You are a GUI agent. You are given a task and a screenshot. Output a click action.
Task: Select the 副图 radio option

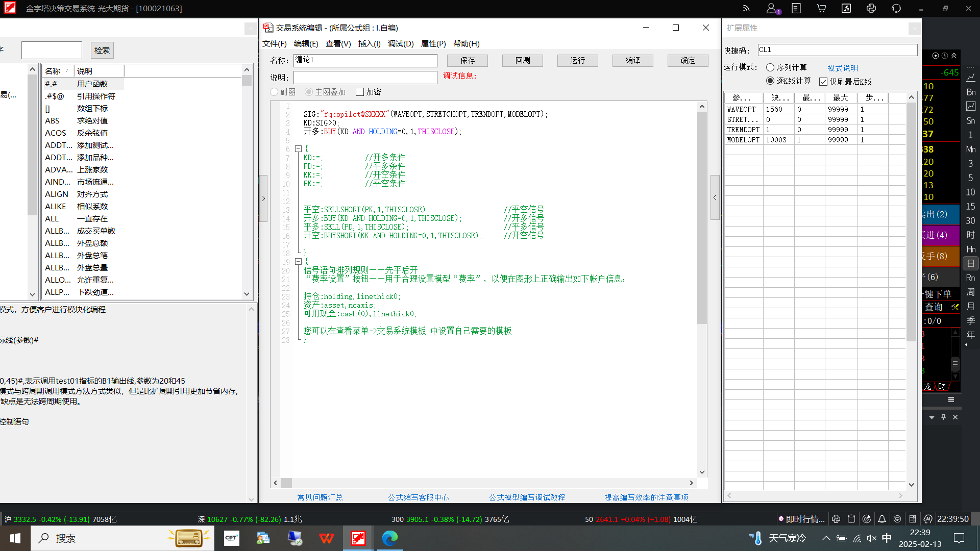point(274,92)
